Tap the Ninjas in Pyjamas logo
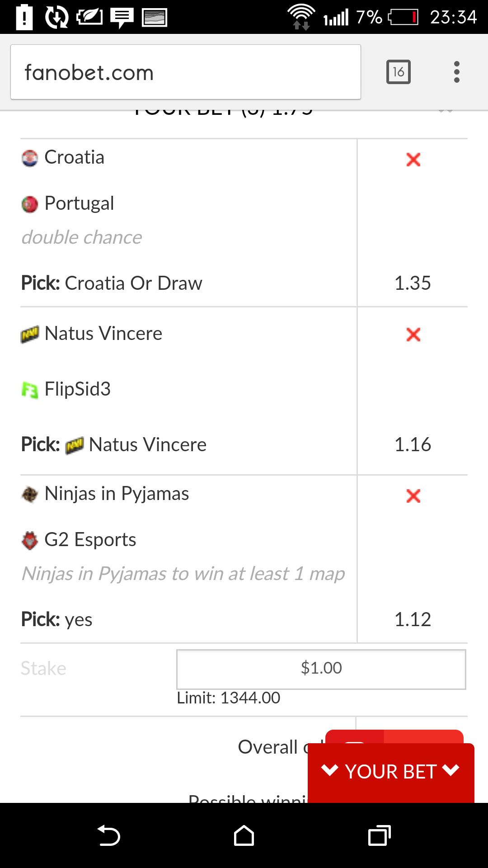Screen dimensions: 488x868 (30, 495)
